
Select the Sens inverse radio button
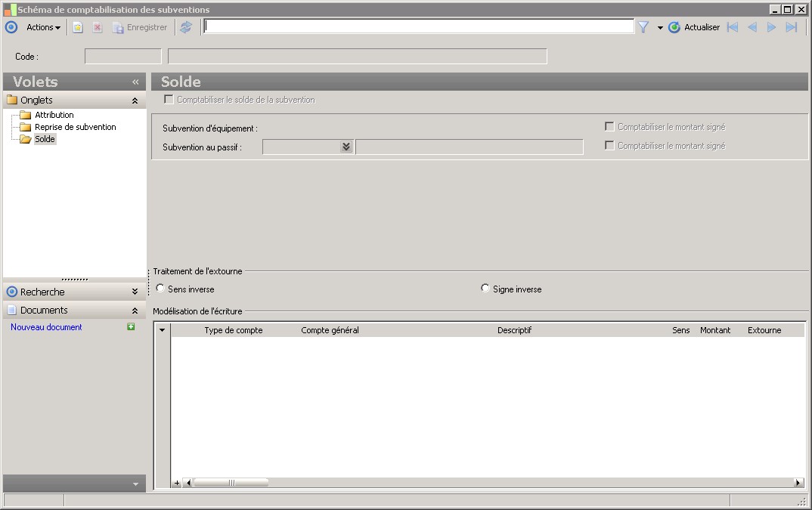pos(160,288)
